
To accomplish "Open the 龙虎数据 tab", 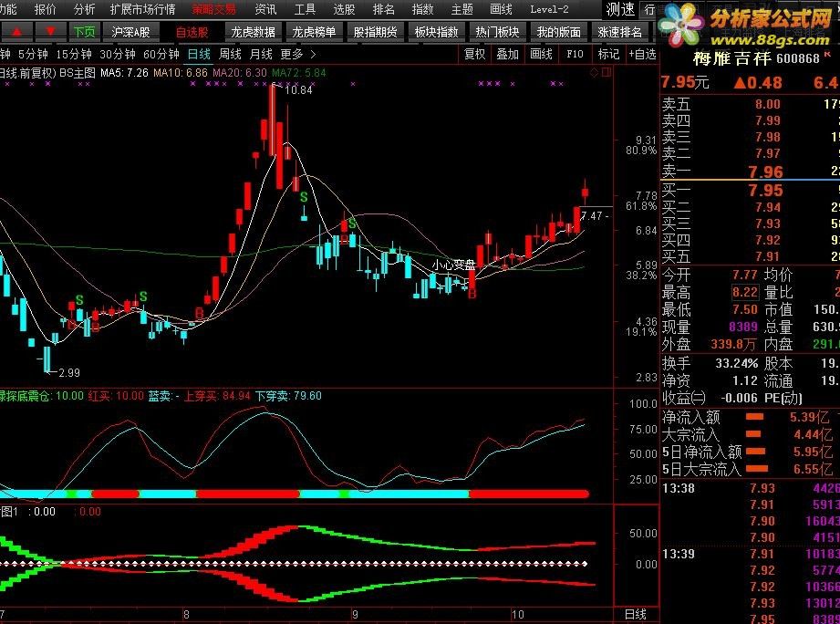I will [x=253, y=32].
